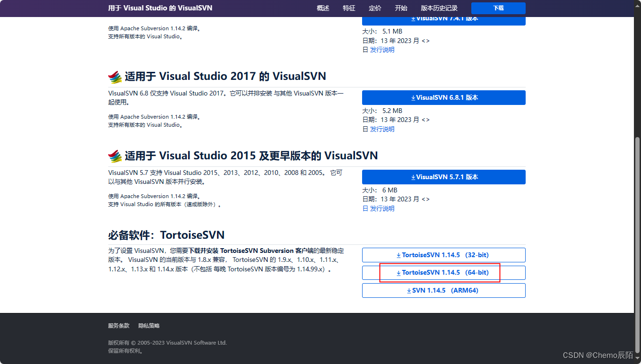
Task: Click the 适用于 Visual Studio 2015 及更早版本 heading
Action: 251,156
